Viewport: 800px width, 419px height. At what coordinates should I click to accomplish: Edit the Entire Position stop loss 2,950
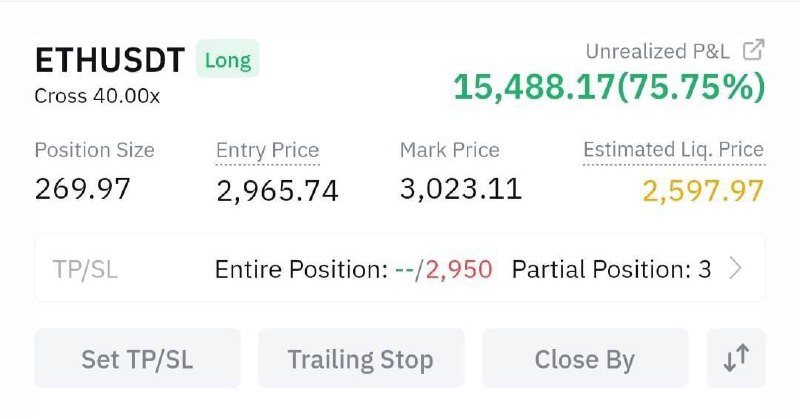point(459,269)
